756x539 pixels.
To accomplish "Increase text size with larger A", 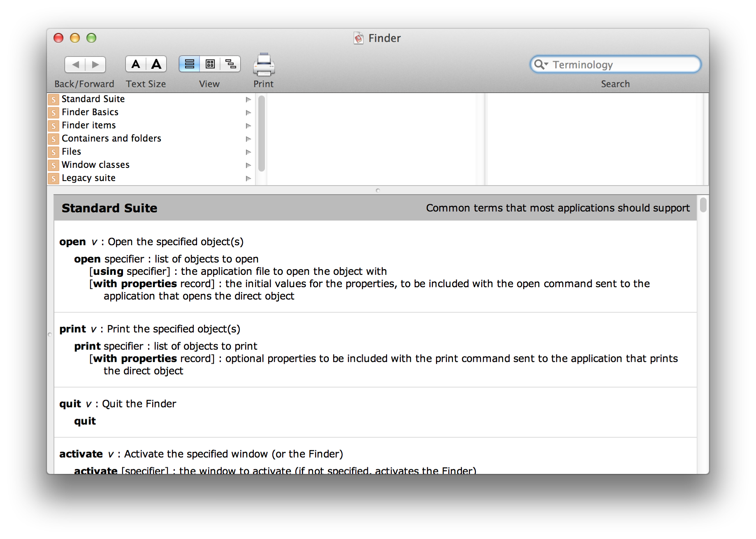I will pyautogui.click(x=156, y=63).
